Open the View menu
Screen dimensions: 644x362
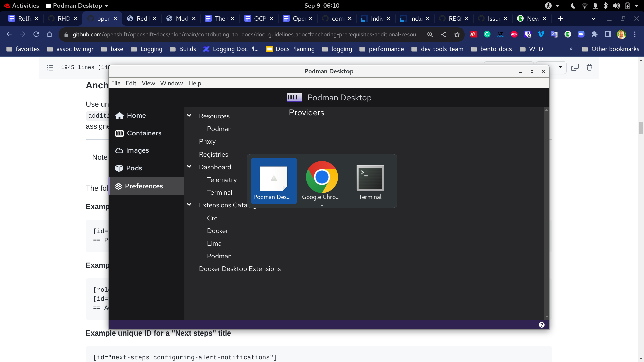(148, 83)
